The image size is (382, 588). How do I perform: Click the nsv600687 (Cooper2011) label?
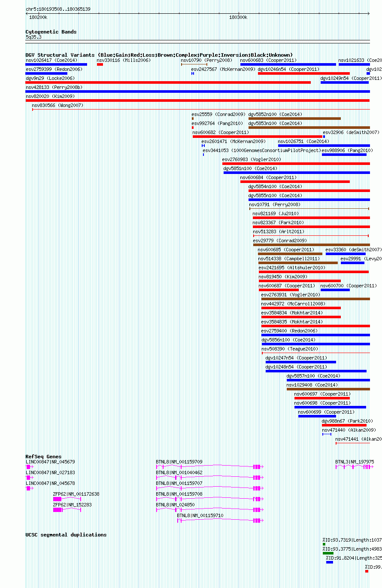[x=287, y=286]
